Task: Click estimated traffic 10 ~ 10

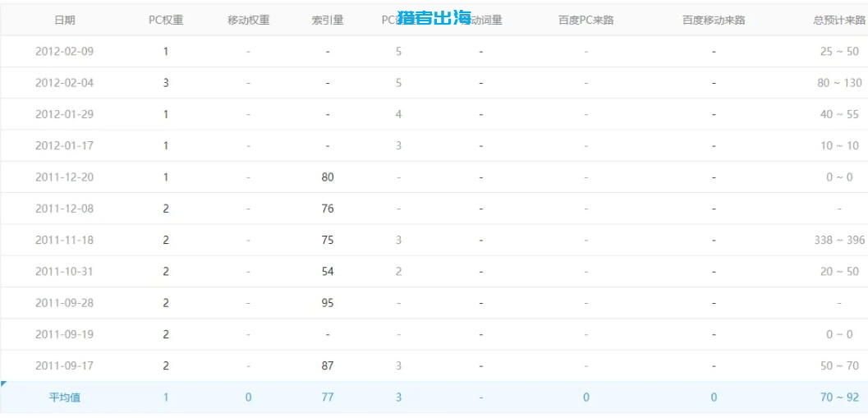Action: pos(839,145)
